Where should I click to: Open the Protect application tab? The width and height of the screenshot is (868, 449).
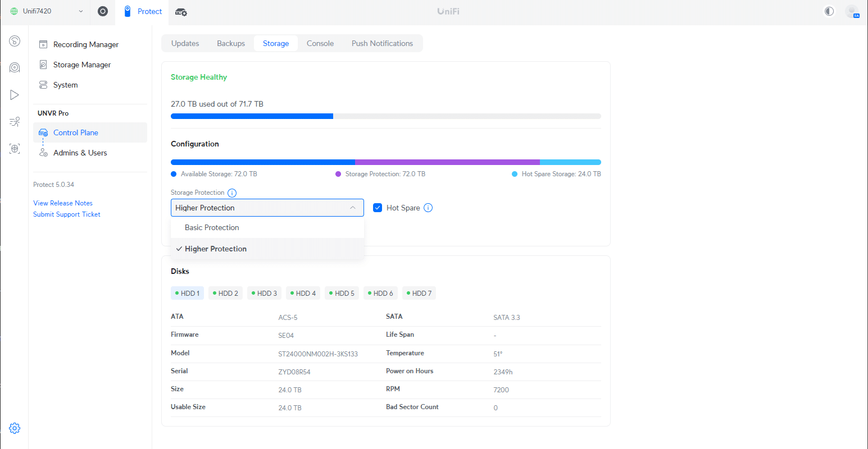point(143,11)
